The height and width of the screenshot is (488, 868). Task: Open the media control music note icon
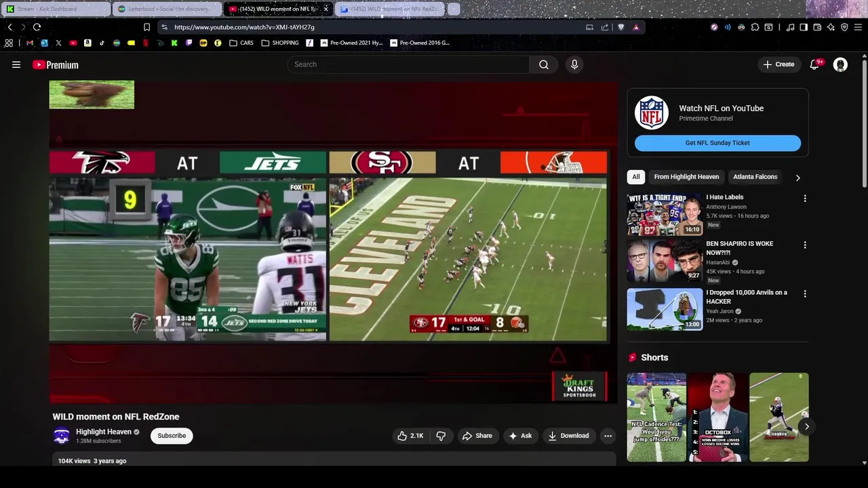(x=791, y=27)
